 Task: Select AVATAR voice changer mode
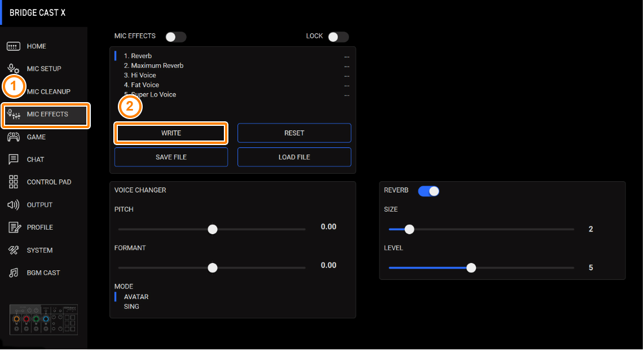click(x=136, y=297)
